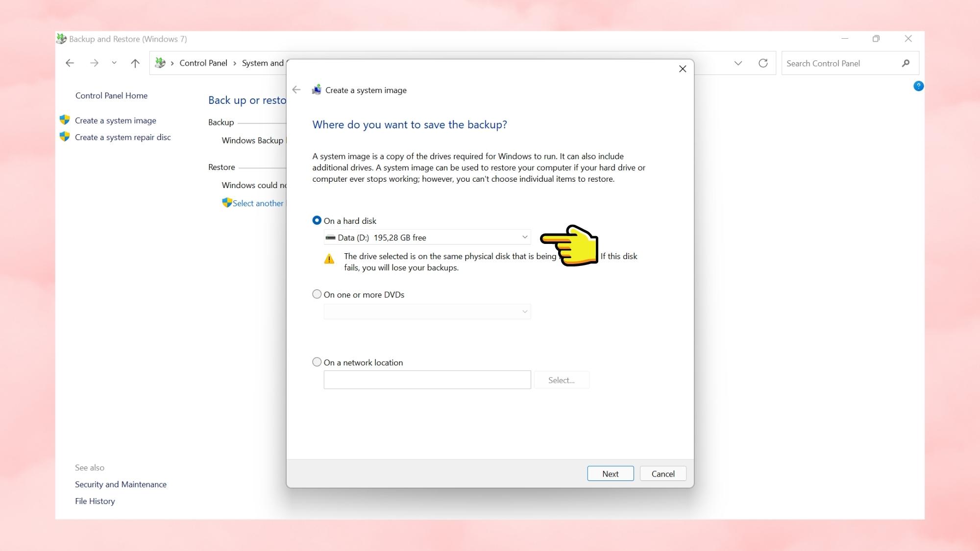Click 'Create a system repair disc' link

(x=123, y=137)
